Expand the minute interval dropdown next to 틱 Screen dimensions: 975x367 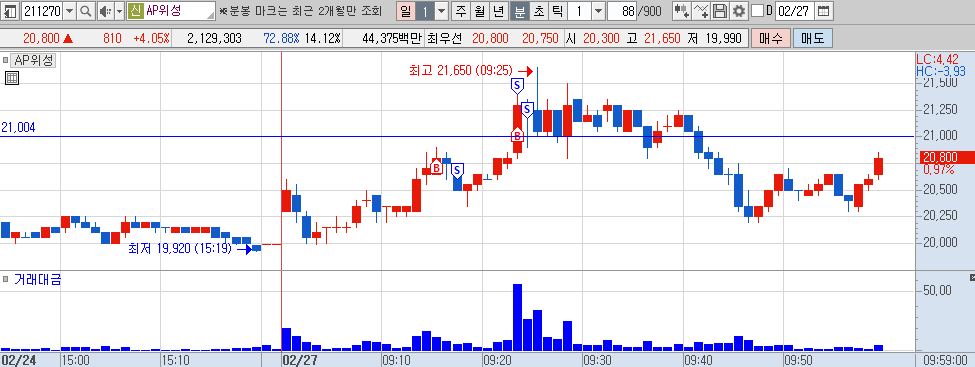(x=598, y=11)
